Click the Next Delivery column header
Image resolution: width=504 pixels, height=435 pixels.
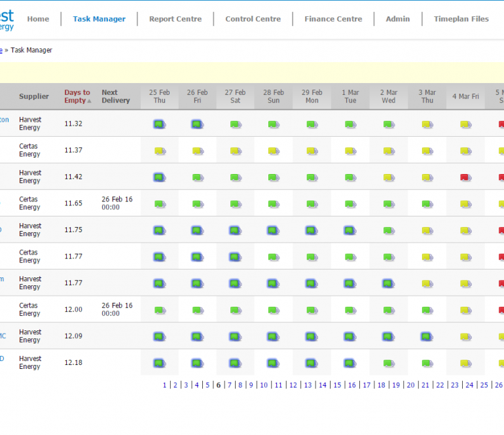point(115,97)
